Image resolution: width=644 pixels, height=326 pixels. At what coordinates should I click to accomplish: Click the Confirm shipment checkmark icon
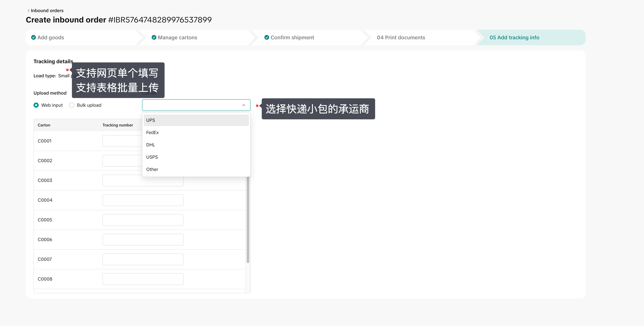tap(266, 38)
